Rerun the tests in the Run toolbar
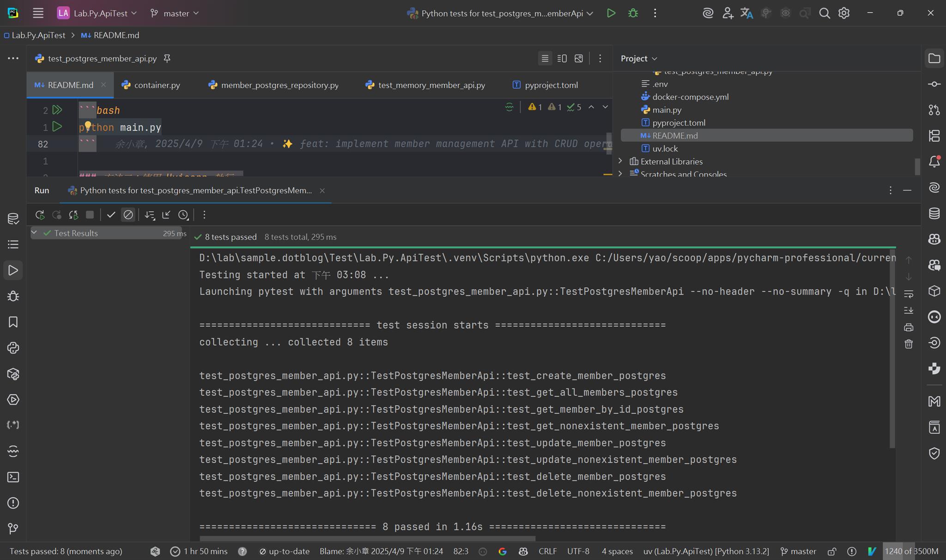Screen dimensions: 946x560 (40, 215)
